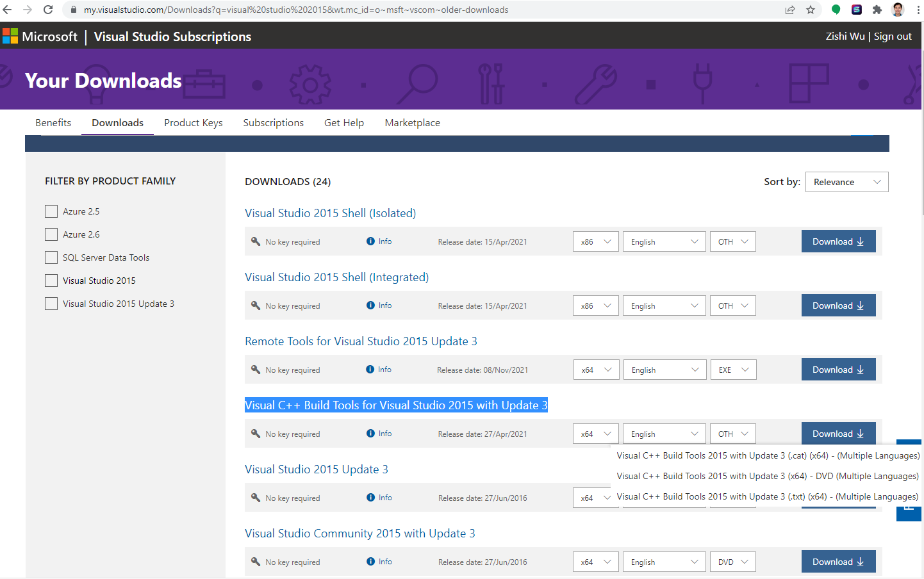Click key icon in Shell (Integrated) row

click(x=256, y=306)
